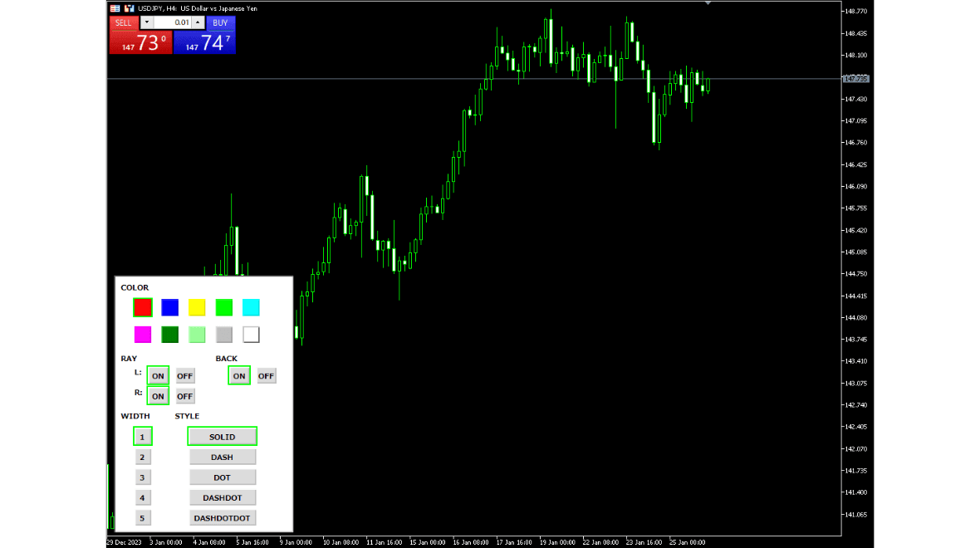Set line width to 5
Screen dimensions: 980x548
coord(143,518)
